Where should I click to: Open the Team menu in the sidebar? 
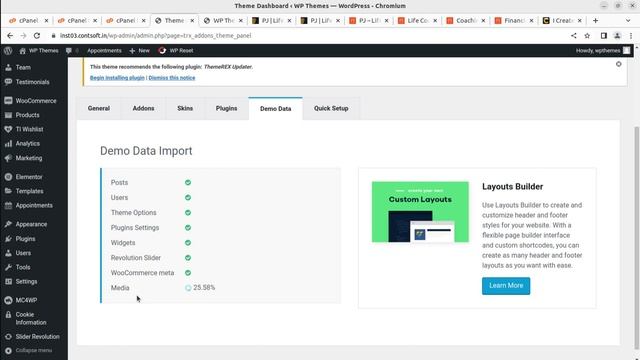[23, 67]
